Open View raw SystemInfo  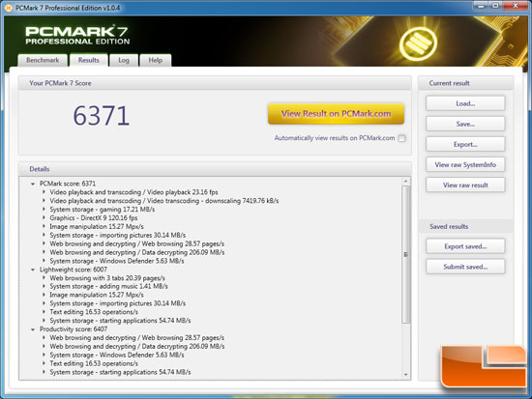pos(465,164)
